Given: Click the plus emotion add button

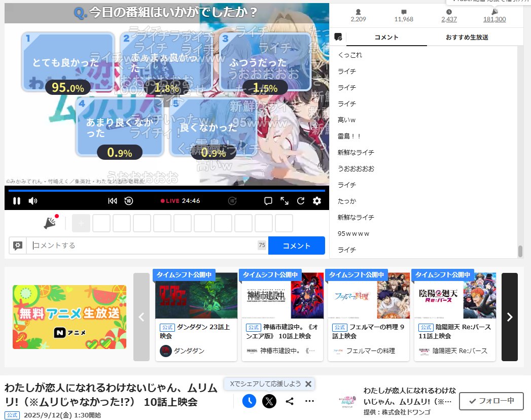Looking at the screenshot, I should pos(81,223).
